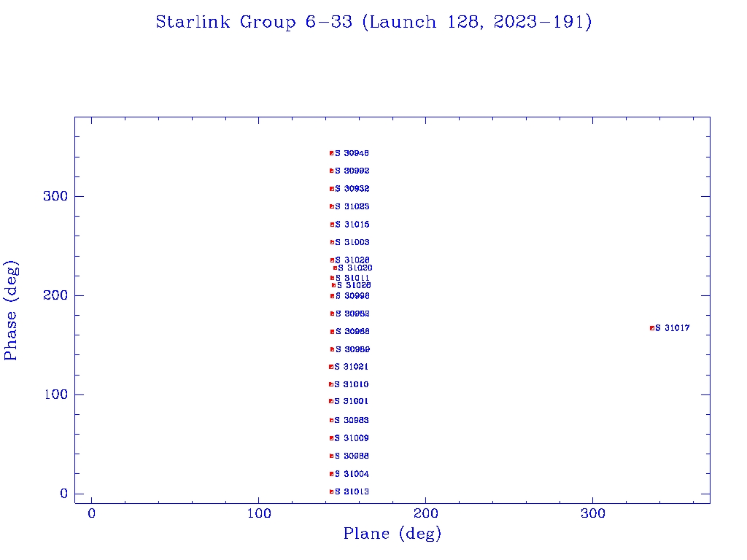This screenshot has height=560, width=747.
Task: Select the satellite label "S 31011"
Action: coord(352,278)
